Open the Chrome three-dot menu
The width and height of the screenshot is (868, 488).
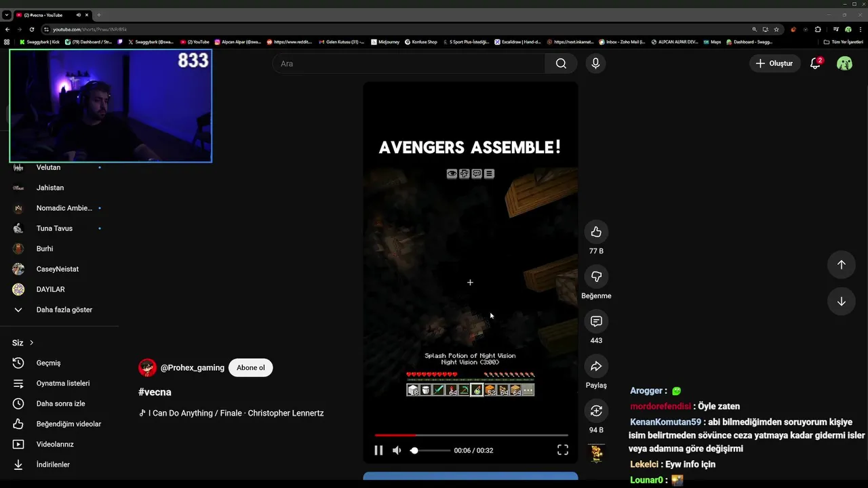click(861, 29)
